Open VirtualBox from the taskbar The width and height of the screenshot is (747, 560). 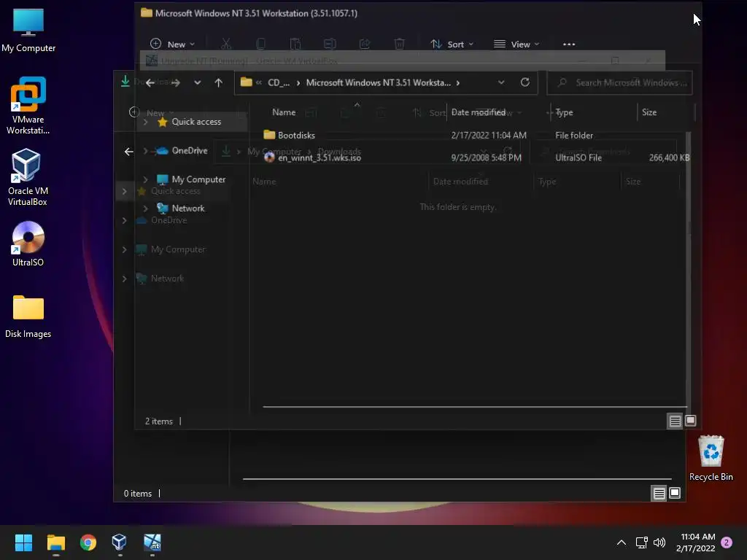tap(119, 542)
